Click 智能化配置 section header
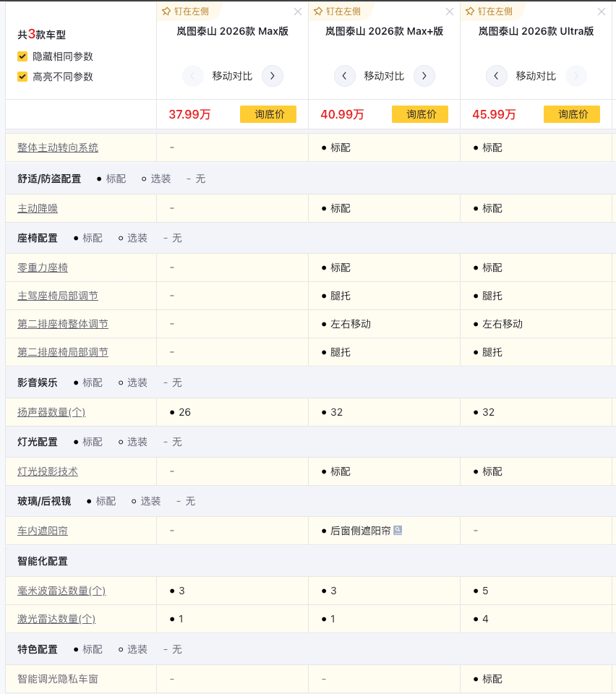This screenshot has width=616, height=694. (43, 561)
